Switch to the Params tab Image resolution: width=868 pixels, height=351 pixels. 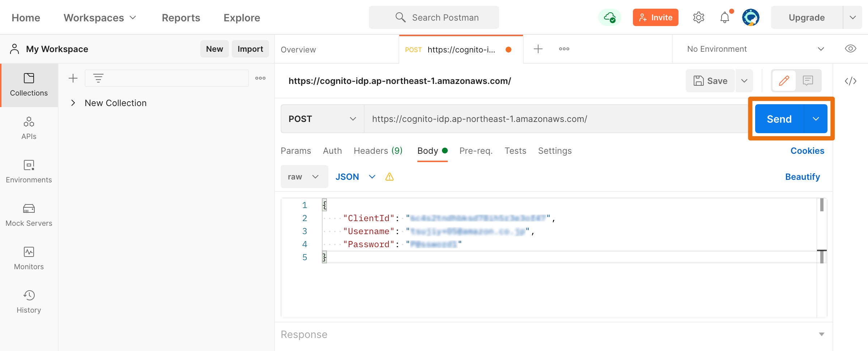pos(296,151)
